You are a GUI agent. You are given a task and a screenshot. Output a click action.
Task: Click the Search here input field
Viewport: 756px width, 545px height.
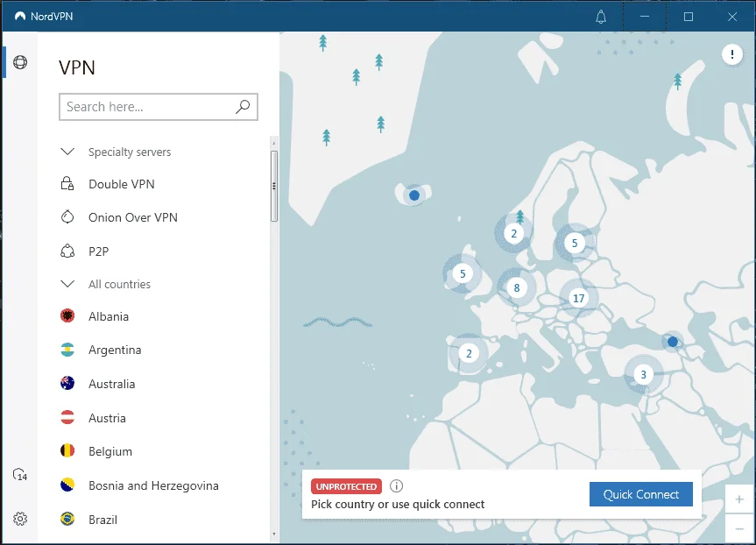[x=159, y=107]
